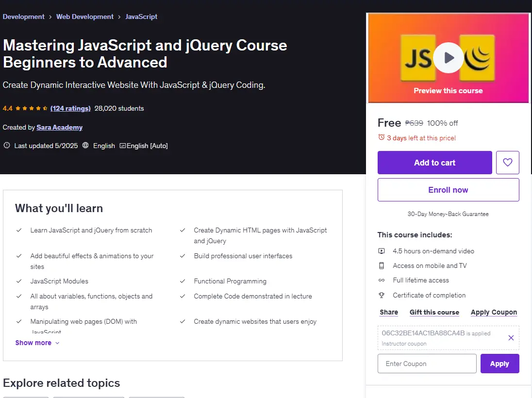Click the mobile device icon for access
Image resolution: width=532 pixels, height=398 pixels.
382,265
